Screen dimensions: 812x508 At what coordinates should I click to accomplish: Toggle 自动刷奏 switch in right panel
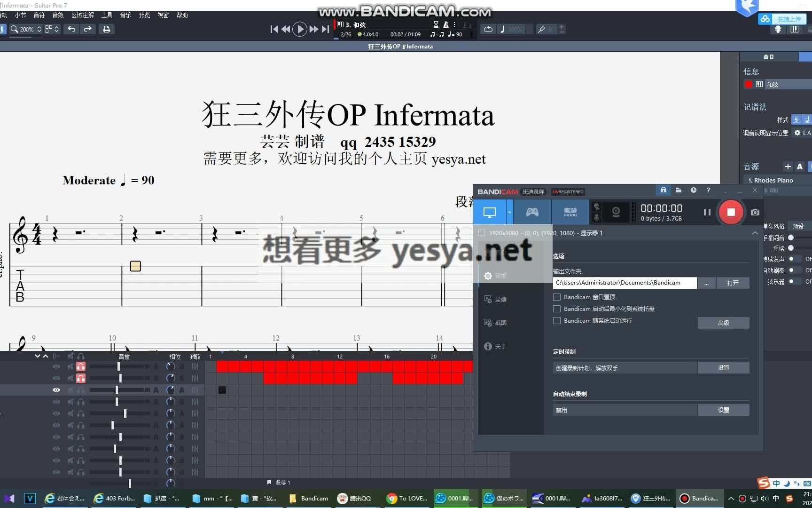(x=794, y=270)
